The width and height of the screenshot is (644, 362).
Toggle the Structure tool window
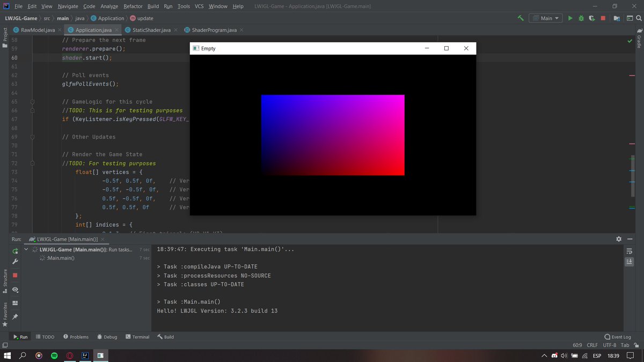[5, 280]
